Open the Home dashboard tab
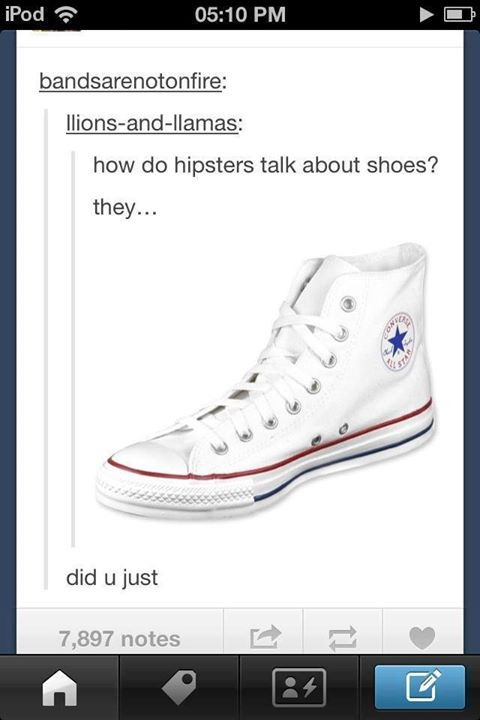This screenshot has width=480, height=720. 60,687
